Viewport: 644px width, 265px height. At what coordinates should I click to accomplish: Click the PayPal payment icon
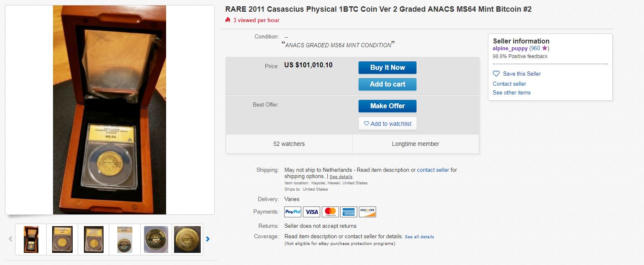(x=293, y=212)
